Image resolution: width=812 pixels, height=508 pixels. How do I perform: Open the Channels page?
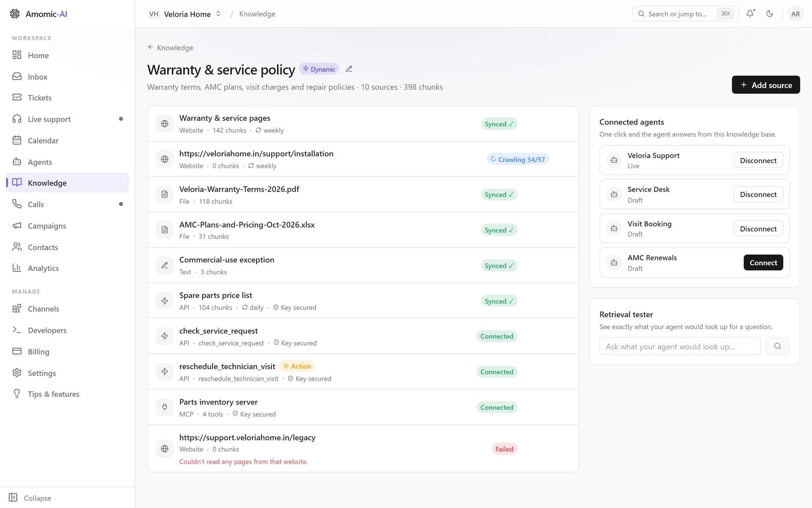pyautogui.click(x=68, y=309)
